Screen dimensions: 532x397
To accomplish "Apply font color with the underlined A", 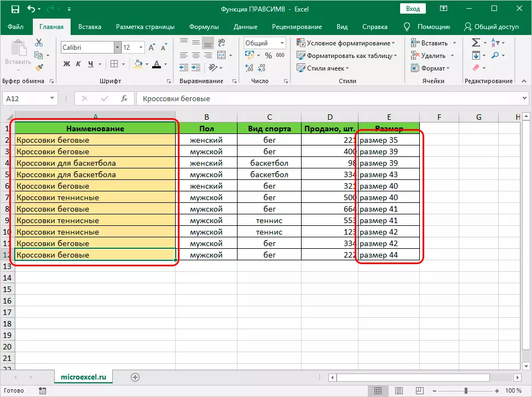I will pos(157,64).
